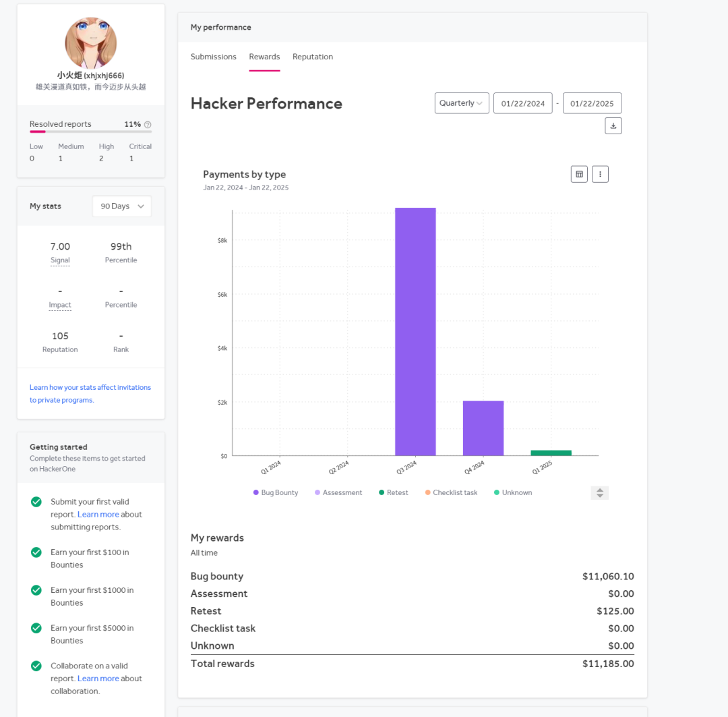Click the legend pagination arrows icon
Screen dimensions: 728x717
(599, 493)
